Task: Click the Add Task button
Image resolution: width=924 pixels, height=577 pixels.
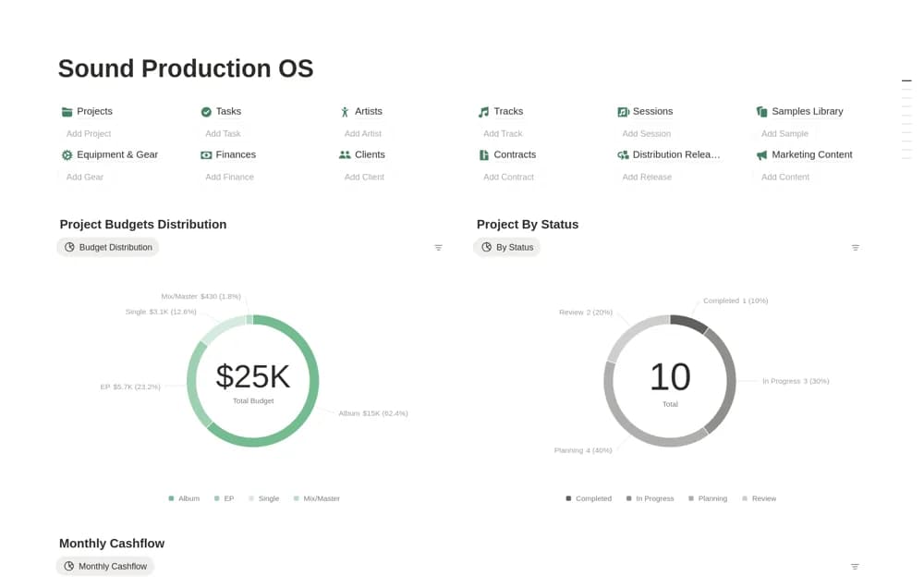Action: 223,134
